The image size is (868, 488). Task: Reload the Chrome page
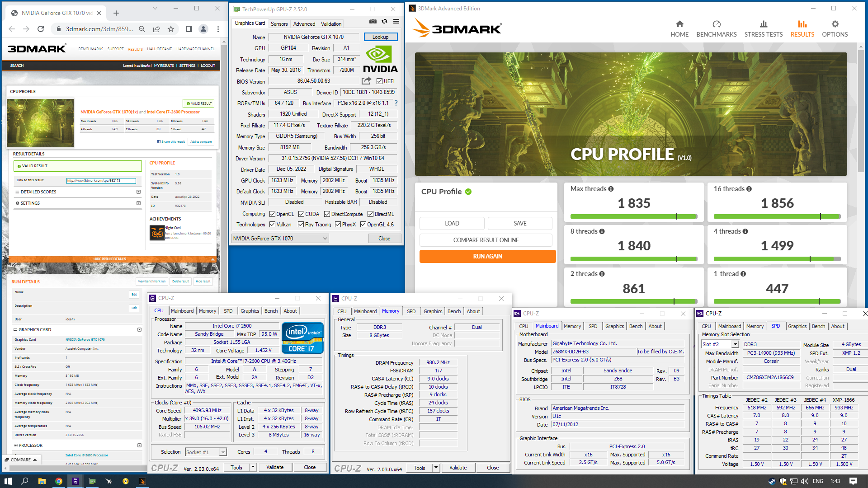click(x=41, y=29)
